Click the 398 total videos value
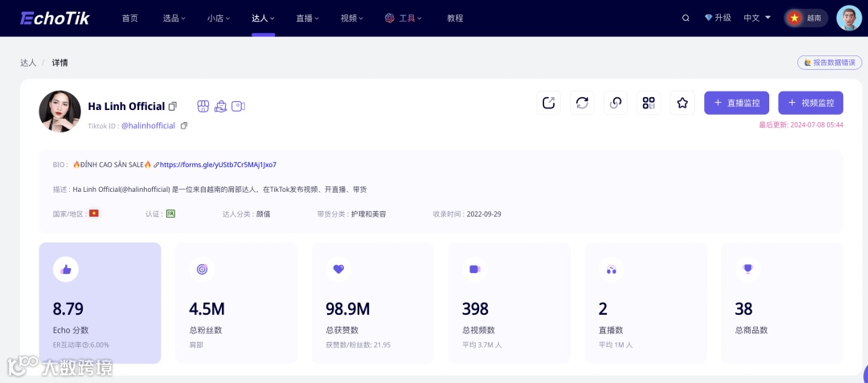The width and height of the screenshot is (868, 383). (476, 308)
